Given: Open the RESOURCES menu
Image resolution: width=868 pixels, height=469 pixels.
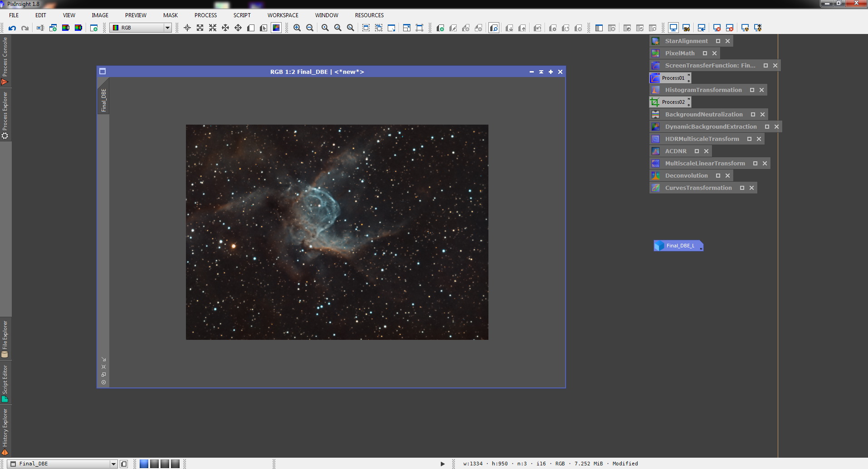Looking at the screenshot, I should pos(369,15).
